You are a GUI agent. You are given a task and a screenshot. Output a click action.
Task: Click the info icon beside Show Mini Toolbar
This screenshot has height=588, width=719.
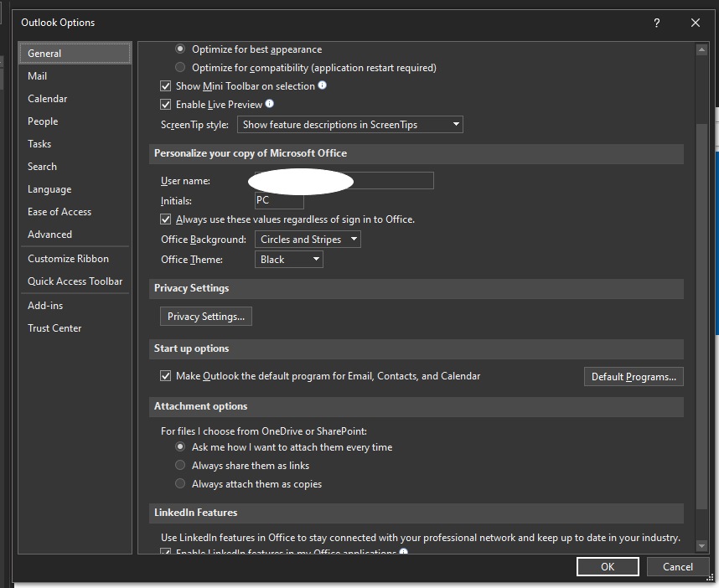pos(324,85)
